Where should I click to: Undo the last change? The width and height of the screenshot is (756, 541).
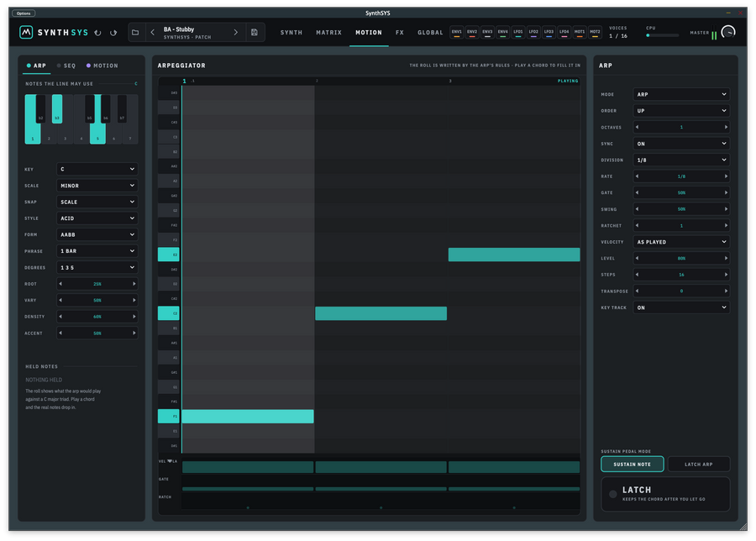tap(98, 33)
